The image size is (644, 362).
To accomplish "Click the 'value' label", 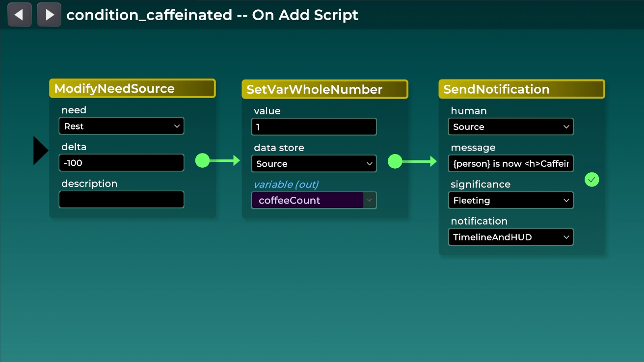I will pos(267,111).
